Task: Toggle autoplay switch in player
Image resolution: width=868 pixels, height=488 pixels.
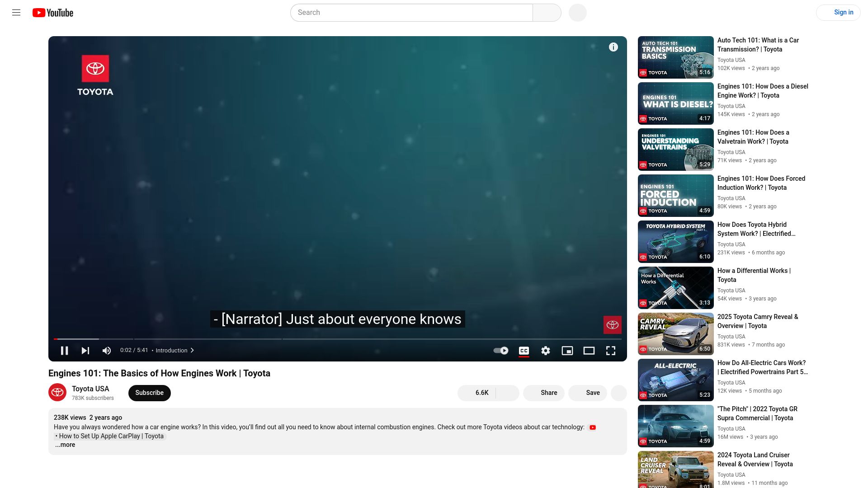Action: tap(501, 351)
